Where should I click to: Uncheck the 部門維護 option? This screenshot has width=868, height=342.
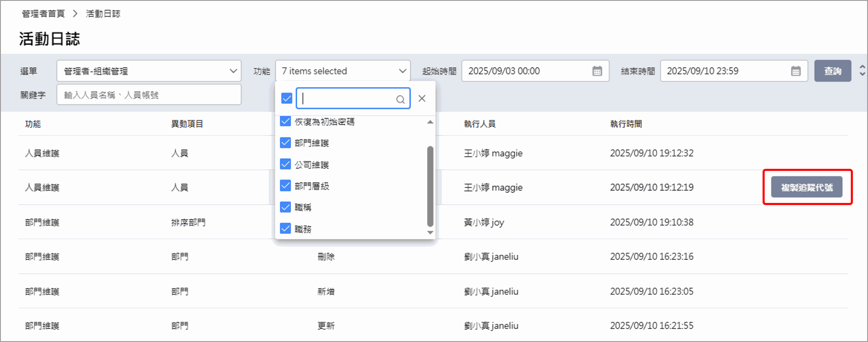[x=285, y=143]
